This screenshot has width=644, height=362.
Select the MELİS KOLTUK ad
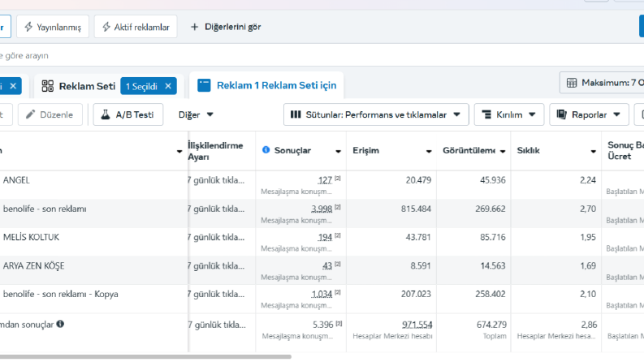[x=31, y=237]
